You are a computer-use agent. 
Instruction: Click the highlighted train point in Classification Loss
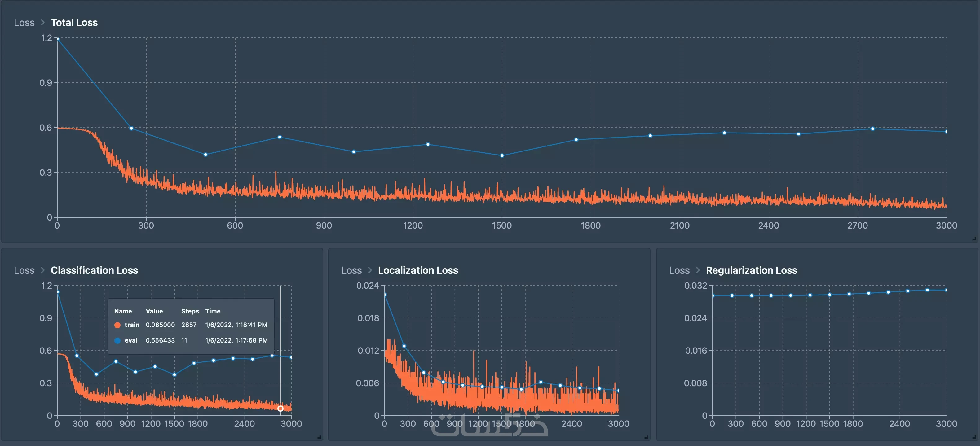[x=280, y=408]
